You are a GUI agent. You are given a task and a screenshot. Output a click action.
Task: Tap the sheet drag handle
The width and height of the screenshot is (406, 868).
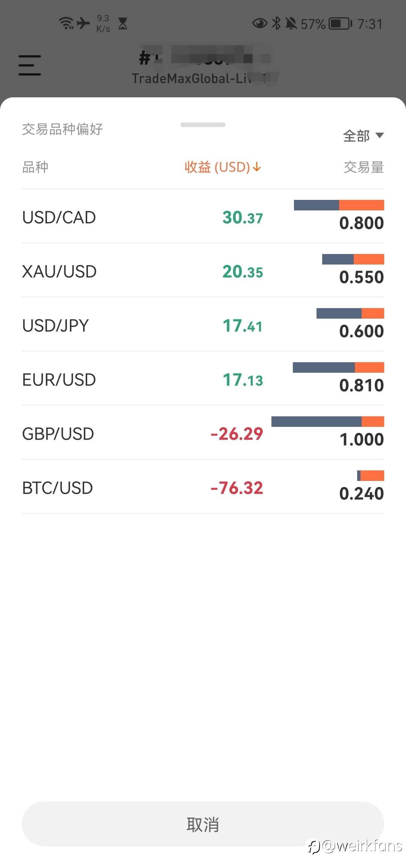coord(203,125)
